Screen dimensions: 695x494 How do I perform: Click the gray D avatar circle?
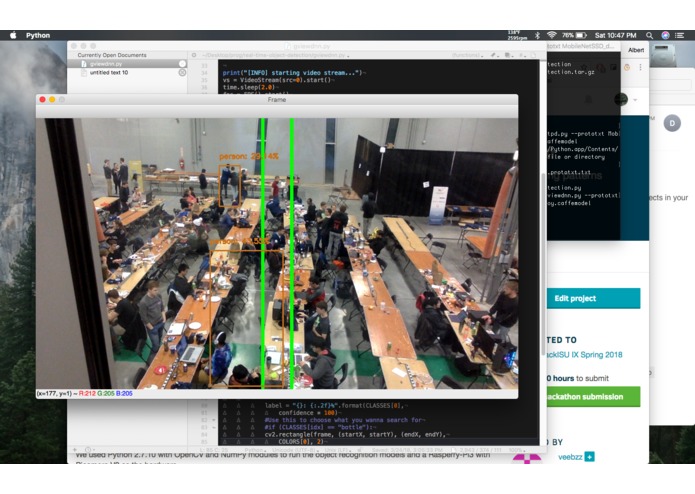[x=672, y=123]
